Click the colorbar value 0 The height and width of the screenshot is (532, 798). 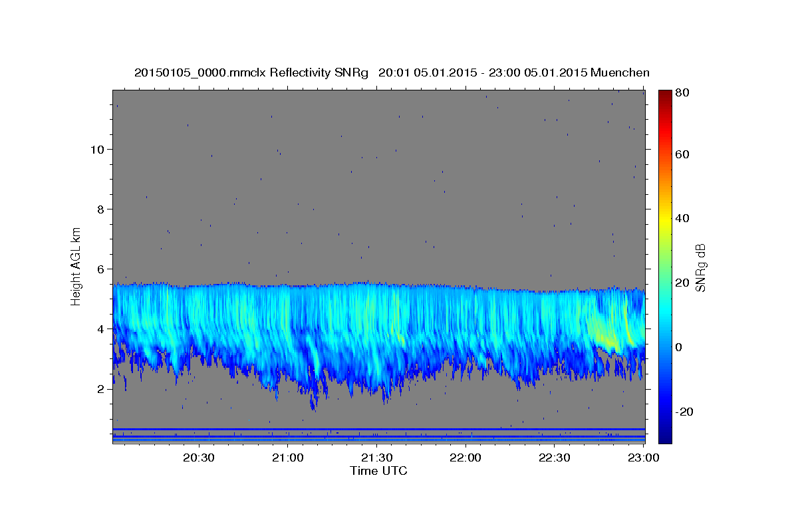pyautogui.click(x=679, y=347)
